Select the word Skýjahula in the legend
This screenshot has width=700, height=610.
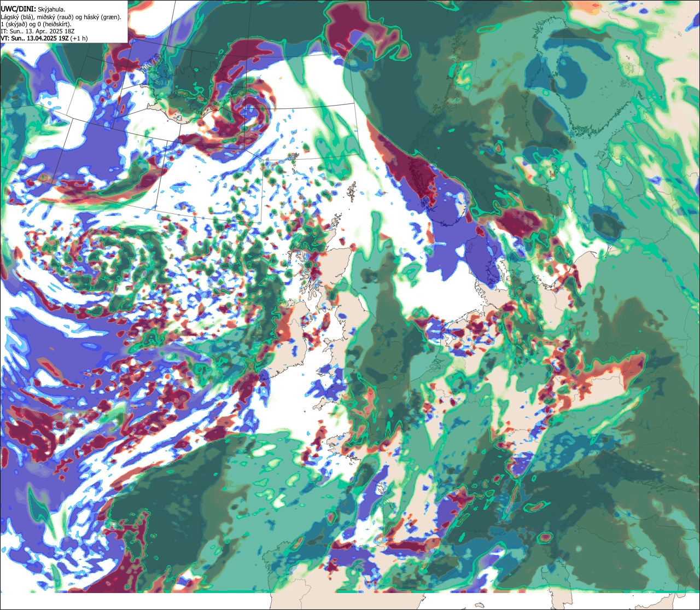point(52,9)
